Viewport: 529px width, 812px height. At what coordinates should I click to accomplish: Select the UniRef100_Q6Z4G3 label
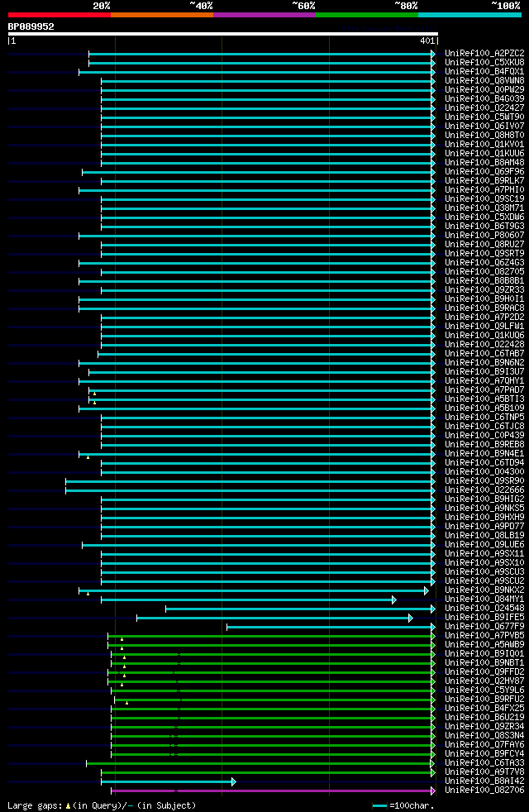pyautogui.click(x=484, y=263)
